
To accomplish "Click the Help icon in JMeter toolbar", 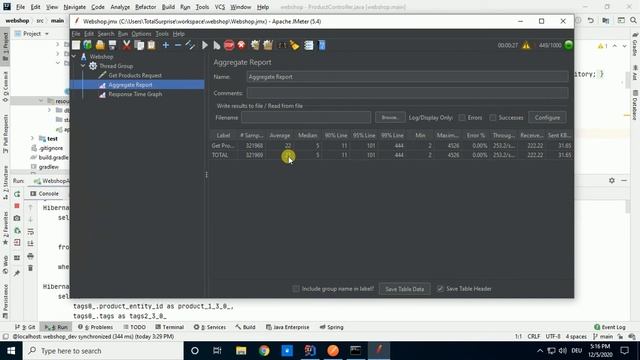I will click(x=322, y=45).
